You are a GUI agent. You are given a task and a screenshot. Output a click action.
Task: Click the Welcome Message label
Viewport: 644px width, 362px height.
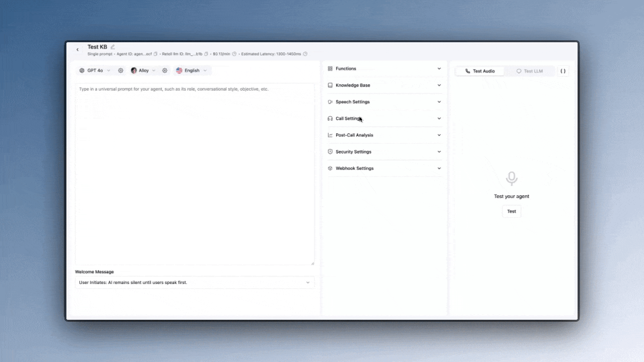tap(95, 272)
